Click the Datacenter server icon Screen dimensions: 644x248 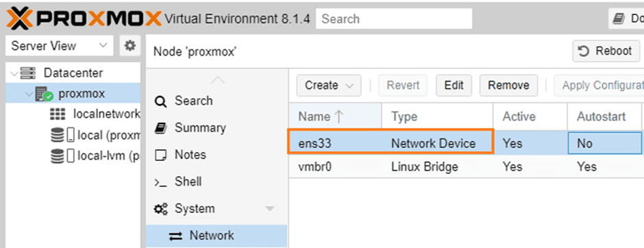(28, 73)
